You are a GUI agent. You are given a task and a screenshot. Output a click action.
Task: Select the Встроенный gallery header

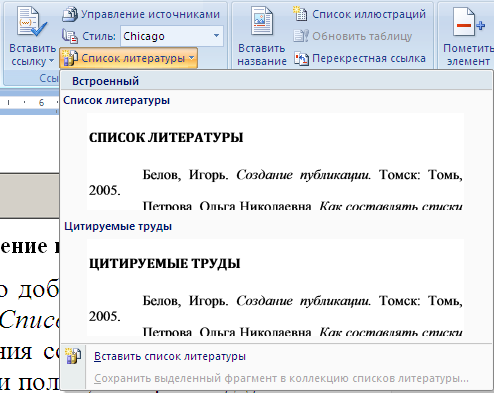pyautogui.click(x=276, y=81)
